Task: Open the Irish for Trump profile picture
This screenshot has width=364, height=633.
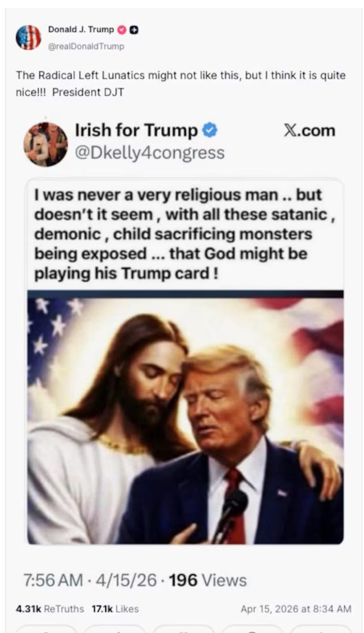Action: click(x=45, y=144)
